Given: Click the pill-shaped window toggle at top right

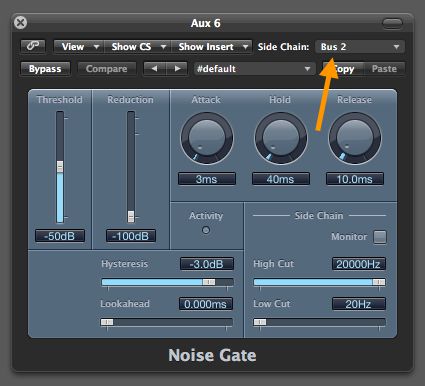Looking at the screenshot, I should (x=392, y=23).
